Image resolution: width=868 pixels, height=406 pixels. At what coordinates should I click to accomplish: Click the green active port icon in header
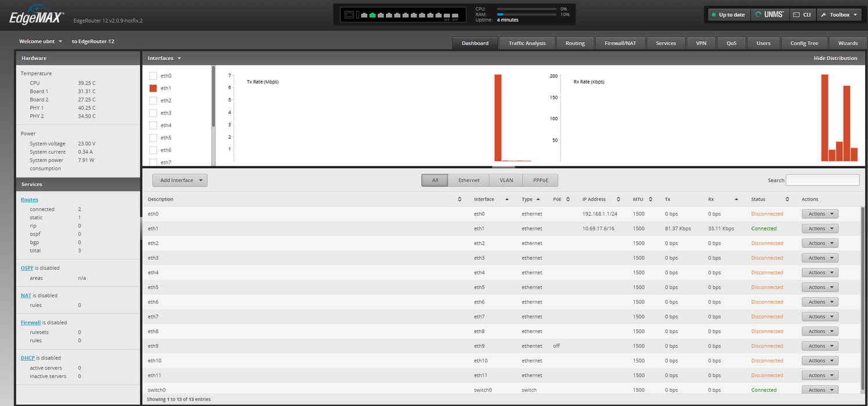point(372,15)
